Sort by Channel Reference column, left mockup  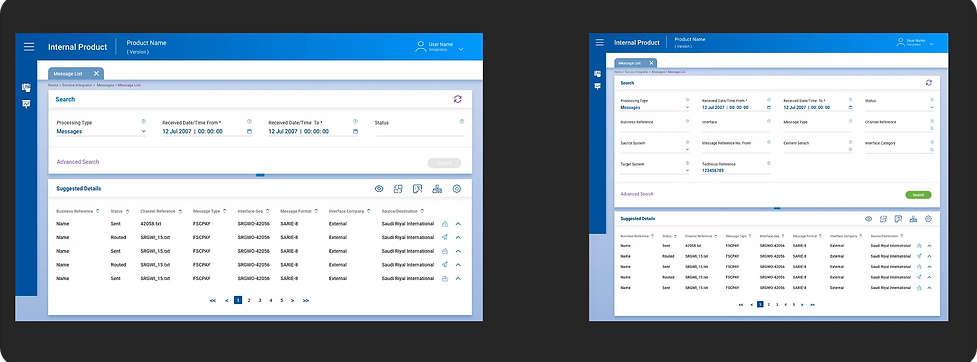tap(181, 211)
